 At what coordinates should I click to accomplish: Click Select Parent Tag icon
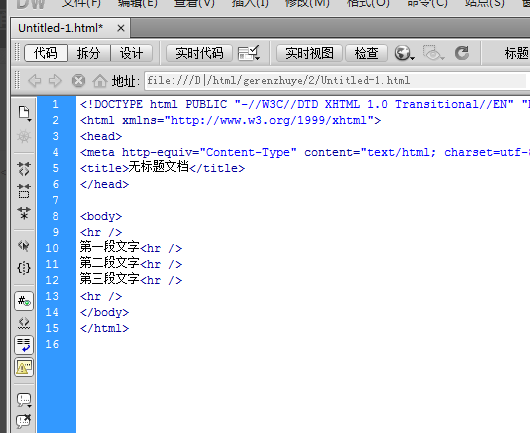(24, 245)
